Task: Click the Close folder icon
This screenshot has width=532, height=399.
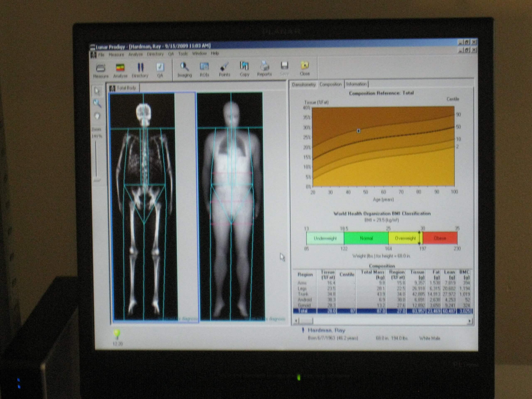Action: pos(304,66)
